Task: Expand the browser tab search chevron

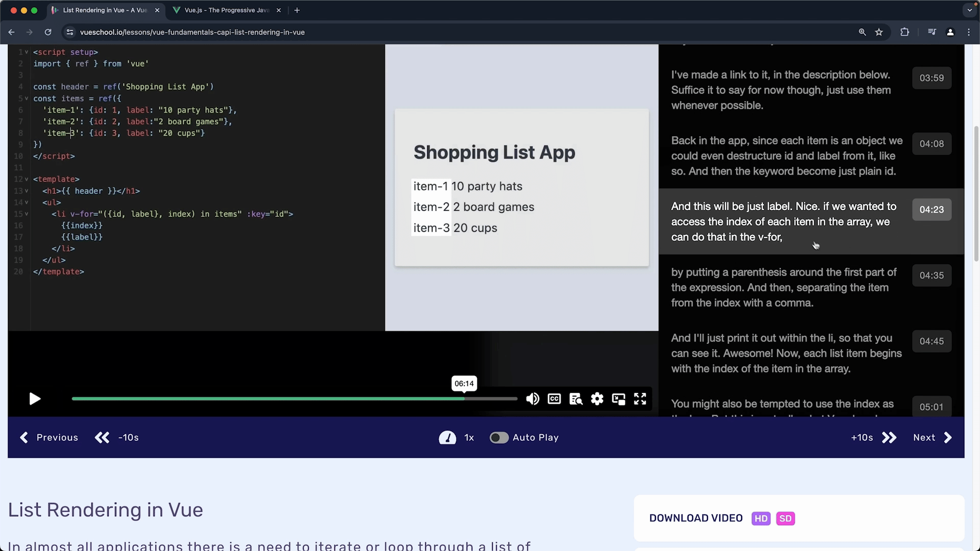Action: tap(969, 10)
